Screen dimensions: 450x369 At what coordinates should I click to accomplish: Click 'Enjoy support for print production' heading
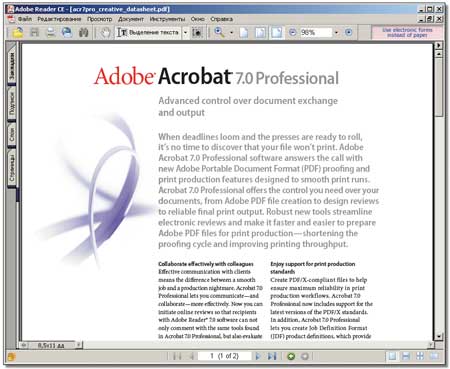[x=313, y=264]
